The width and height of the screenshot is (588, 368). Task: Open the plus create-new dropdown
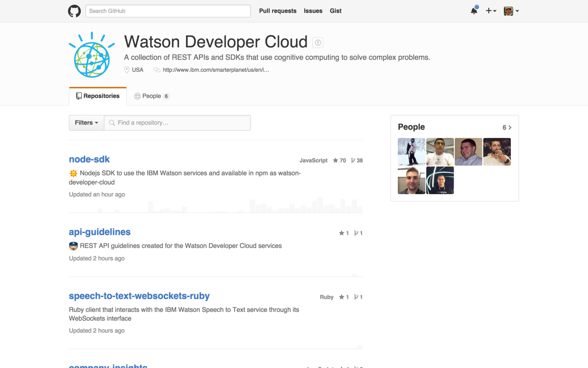click(491, 11)
